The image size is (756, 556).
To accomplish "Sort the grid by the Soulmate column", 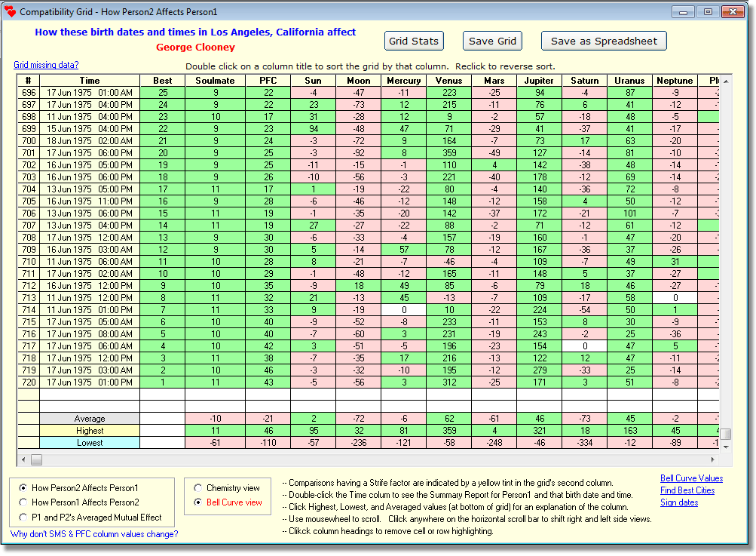I will pos(215,80).
